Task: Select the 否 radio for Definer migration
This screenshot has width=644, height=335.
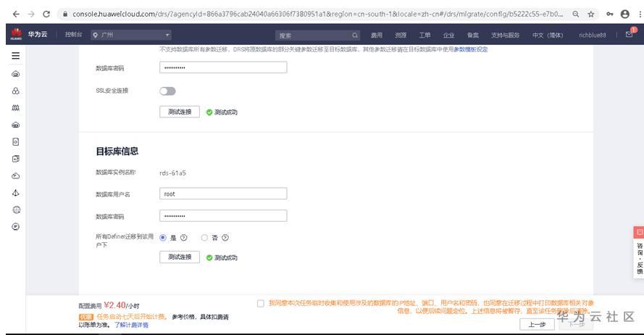Action: point(204,238)
